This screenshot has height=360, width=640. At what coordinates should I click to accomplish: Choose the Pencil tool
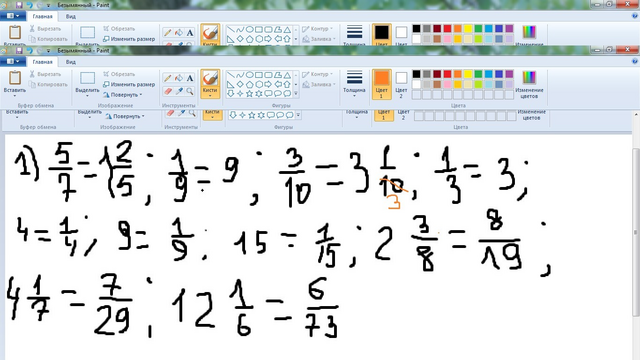[x=168, y=78]
